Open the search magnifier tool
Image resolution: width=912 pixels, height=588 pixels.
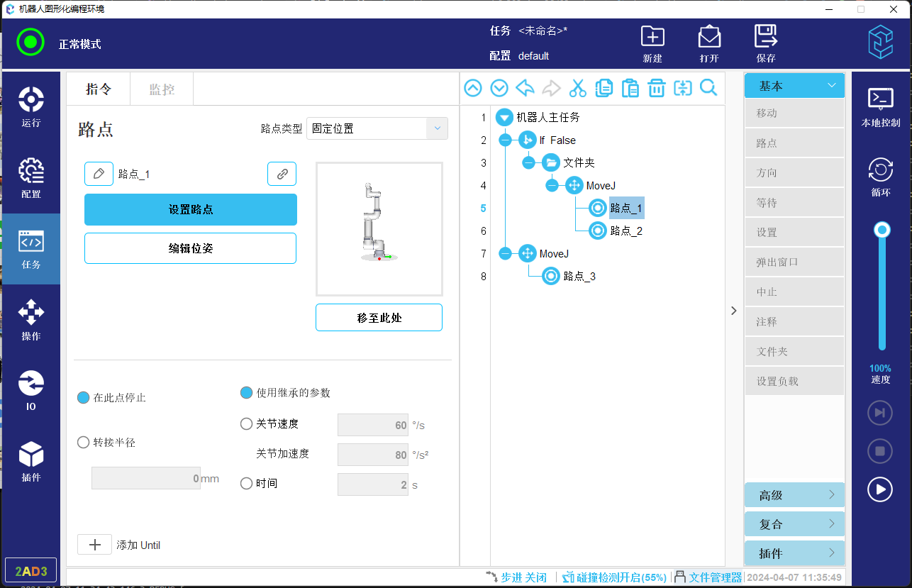click(708, 88)
